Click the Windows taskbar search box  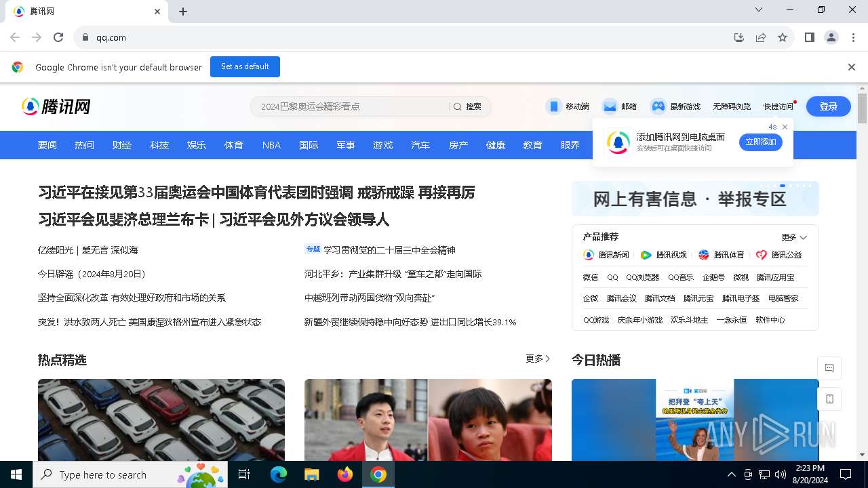(129, 474)
